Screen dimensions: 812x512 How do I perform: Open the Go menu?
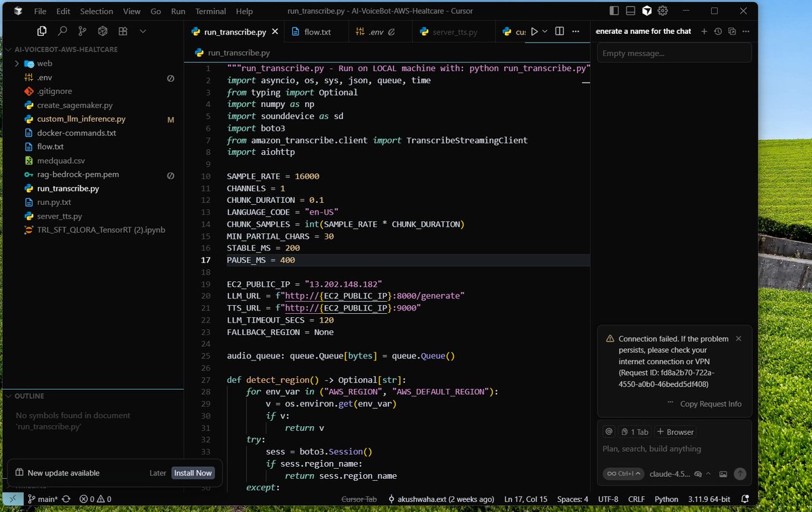click(x=156, y=11)
